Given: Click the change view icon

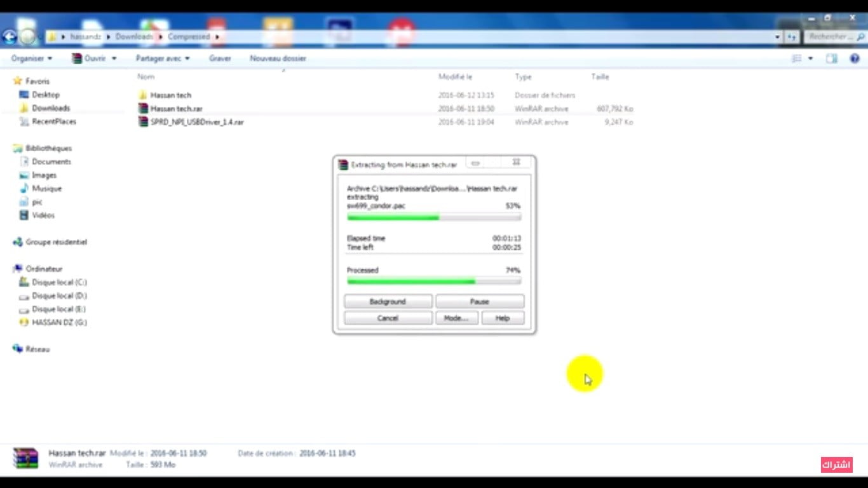Looking at the screenshot, I should 797,58.
